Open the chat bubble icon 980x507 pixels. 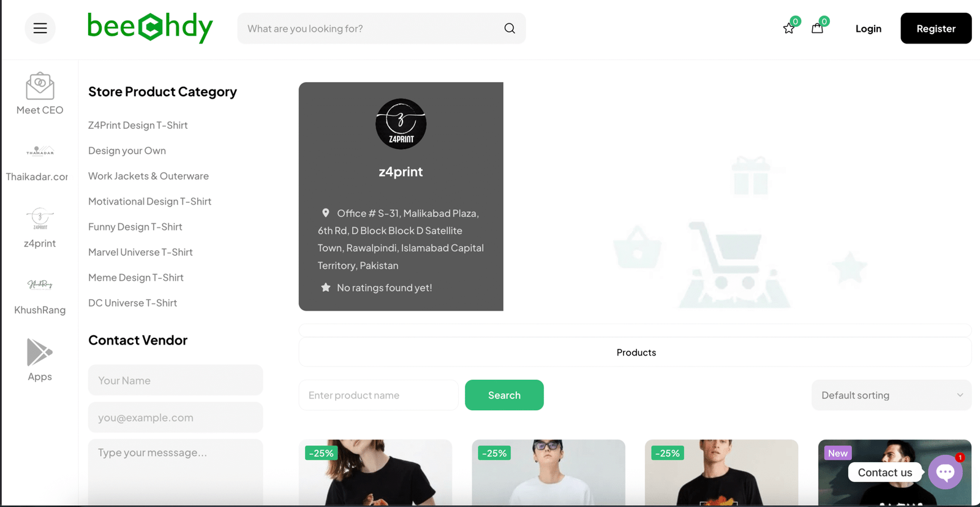(945, 472)
